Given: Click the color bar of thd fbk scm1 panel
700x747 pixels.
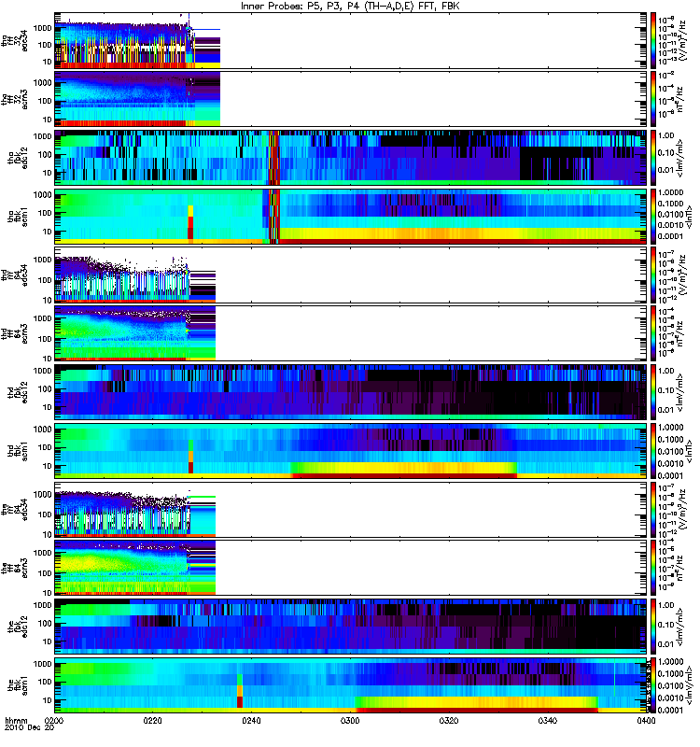Looking at the screenshot, I should tap(652, 451).
